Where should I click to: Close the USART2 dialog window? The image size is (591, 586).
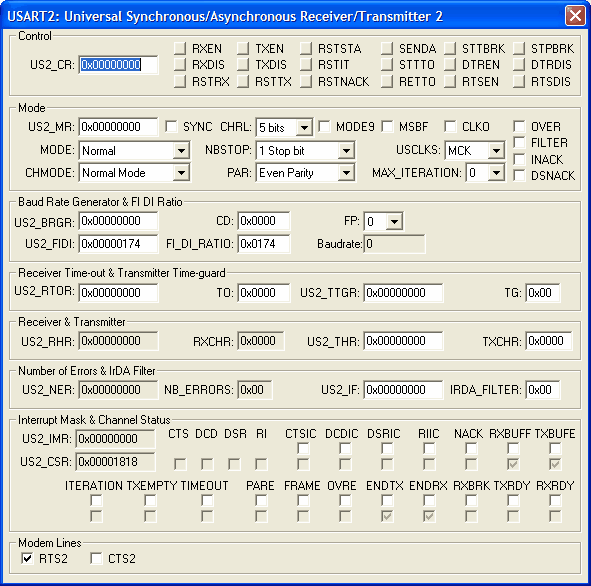[x=575, y=16]
